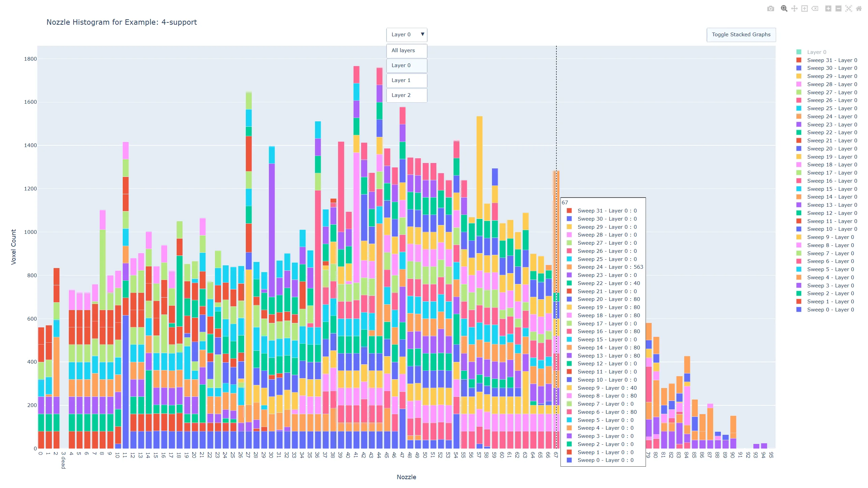The width and height of the screenshot is (868, 488).
Task: Select the pan tool
Action: (794, 8)
